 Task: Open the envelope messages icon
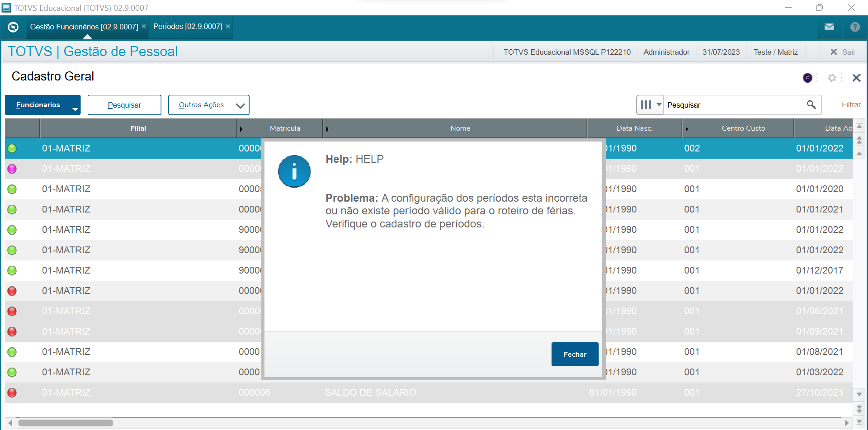829,27
